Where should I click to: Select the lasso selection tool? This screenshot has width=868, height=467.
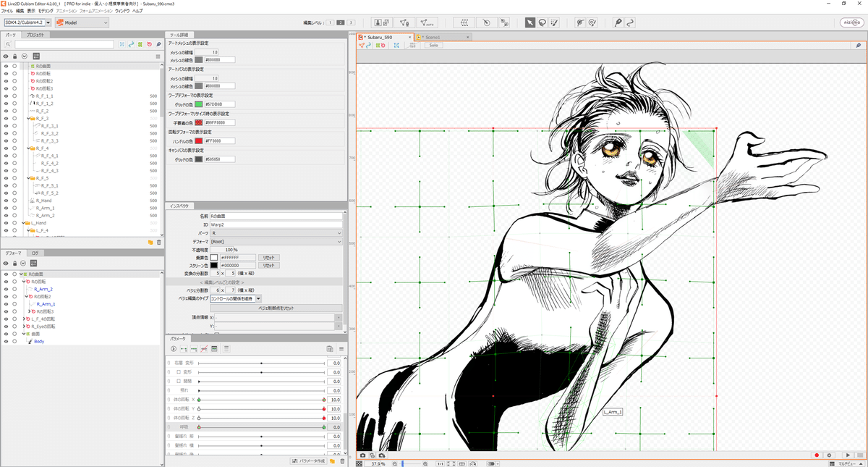[x=542, y=22]
